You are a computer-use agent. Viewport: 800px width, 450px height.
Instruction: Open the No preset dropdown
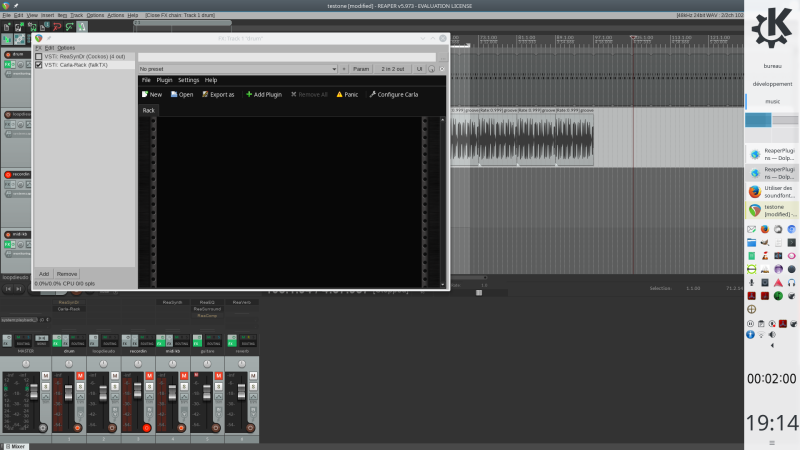237,69
